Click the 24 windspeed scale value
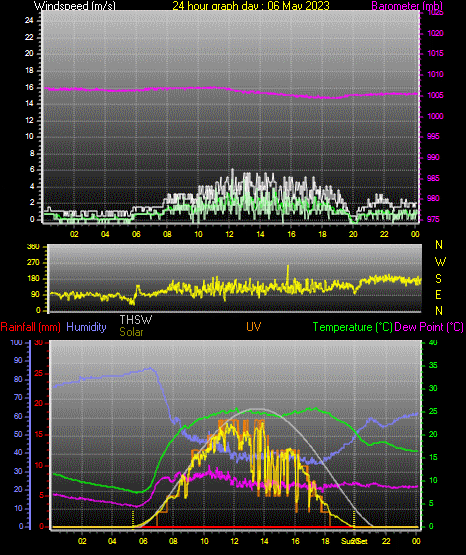 click(29, 20)
